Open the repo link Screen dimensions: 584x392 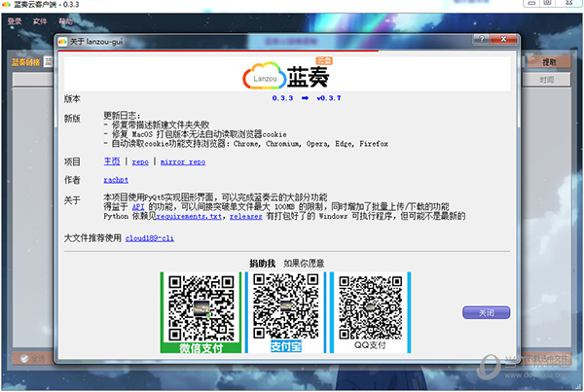coord(140,161)
